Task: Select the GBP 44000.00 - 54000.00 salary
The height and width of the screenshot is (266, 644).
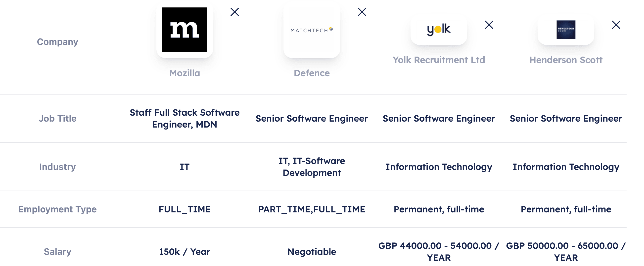Action: coord(439,252)
